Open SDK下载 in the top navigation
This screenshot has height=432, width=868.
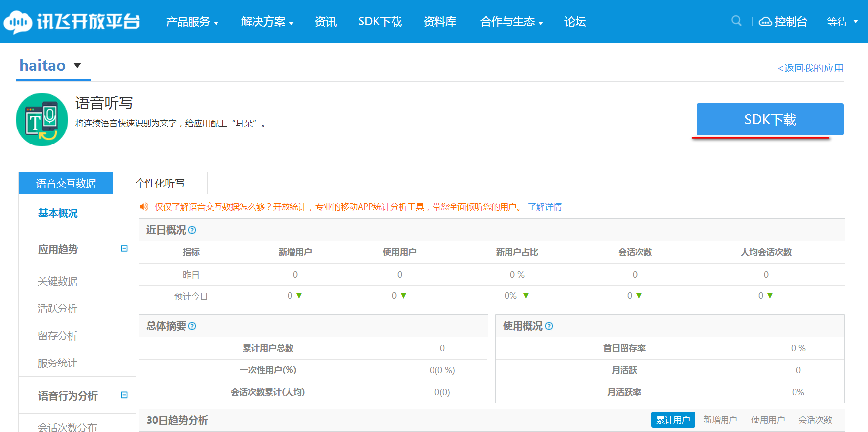(x=380, y=22)
